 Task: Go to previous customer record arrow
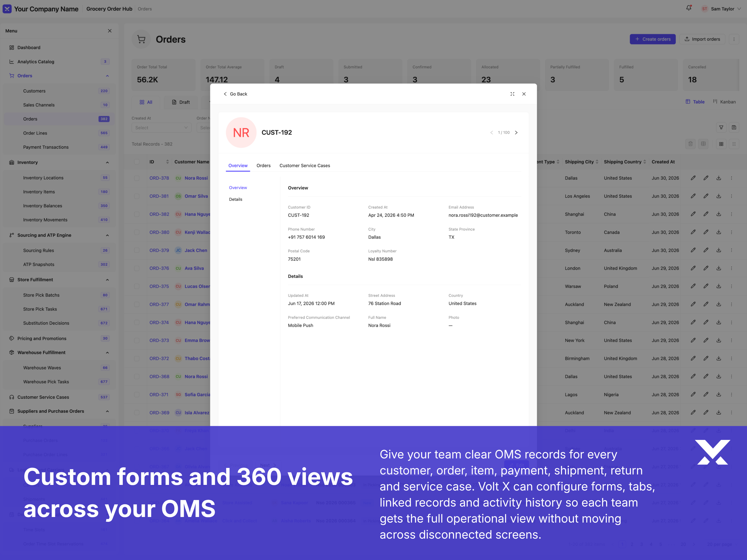coord(491,132)
